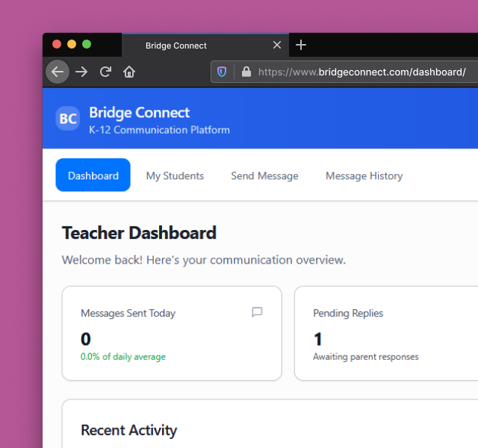Open the Message History tab

coord(364,176)
